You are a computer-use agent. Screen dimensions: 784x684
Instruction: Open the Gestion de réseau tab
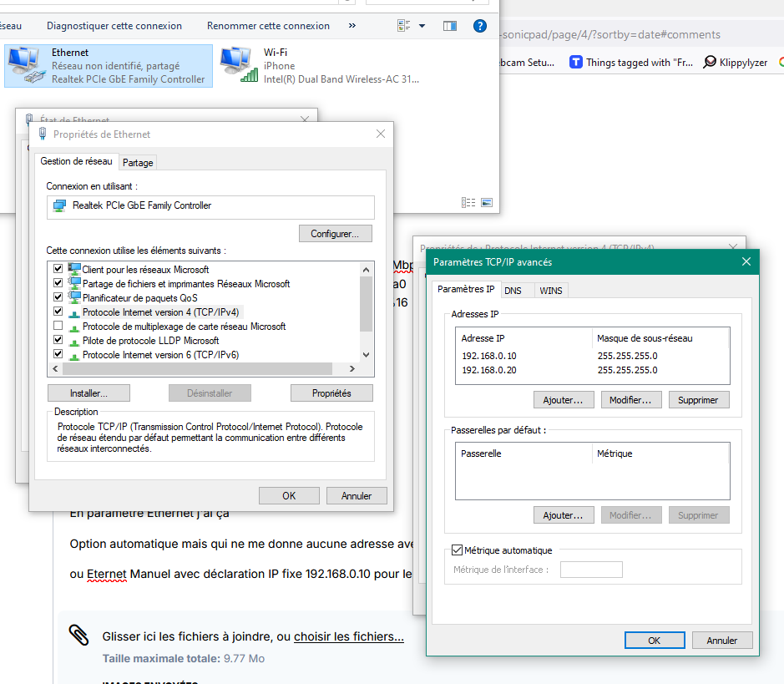click(77, 161)
